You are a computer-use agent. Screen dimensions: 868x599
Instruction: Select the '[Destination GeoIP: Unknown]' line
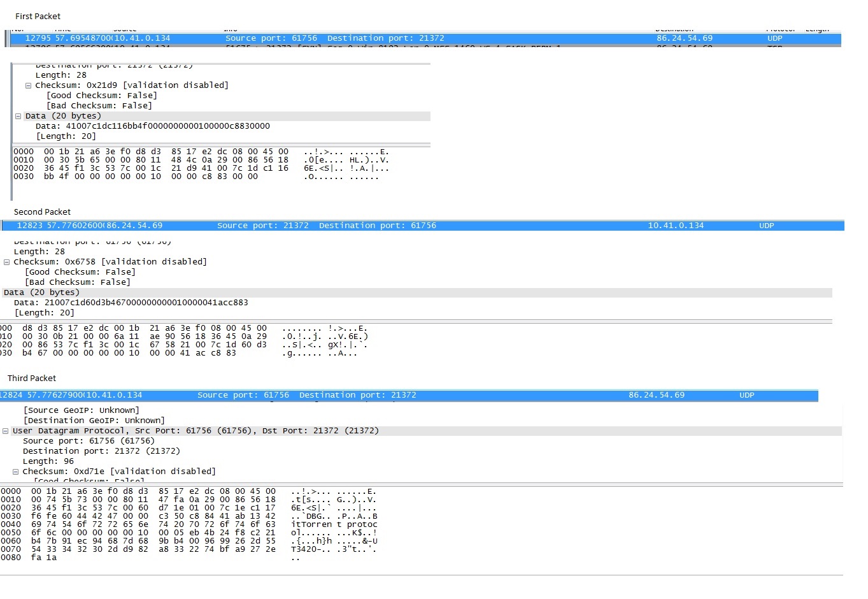(x=94, y=421)
